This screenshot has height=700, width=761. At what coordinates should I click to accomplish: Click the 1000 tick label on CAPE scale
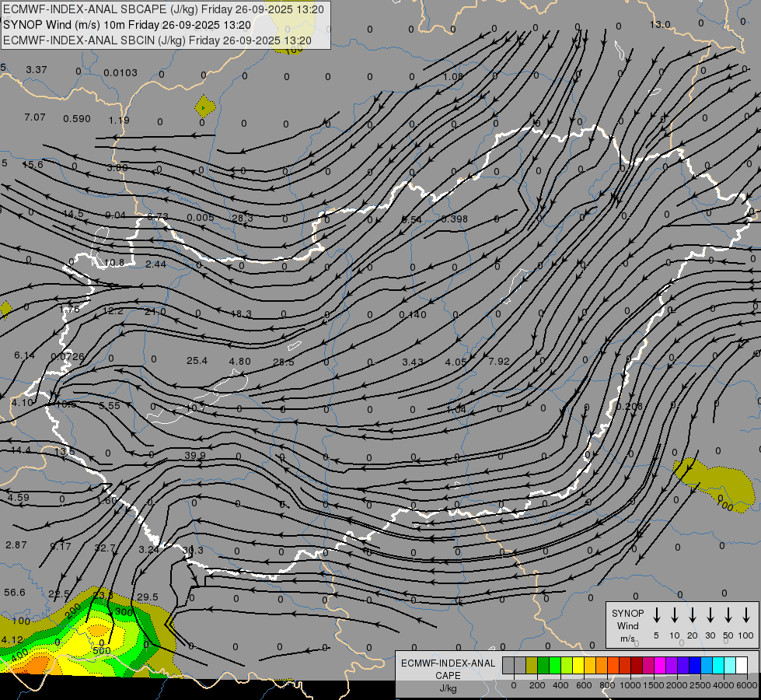631,685
